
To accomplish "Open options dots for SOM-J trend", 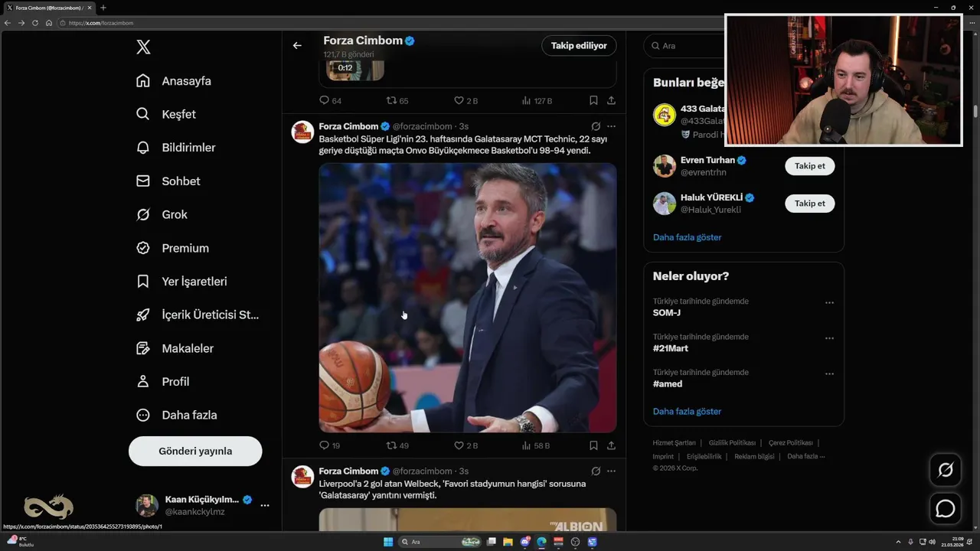I will click(x=829, y=303).
